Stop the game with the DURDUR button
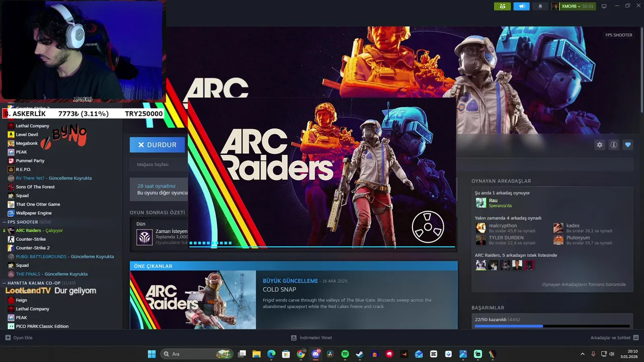The image size is (644, 362). pyautogui.click(x=157, y=145)
